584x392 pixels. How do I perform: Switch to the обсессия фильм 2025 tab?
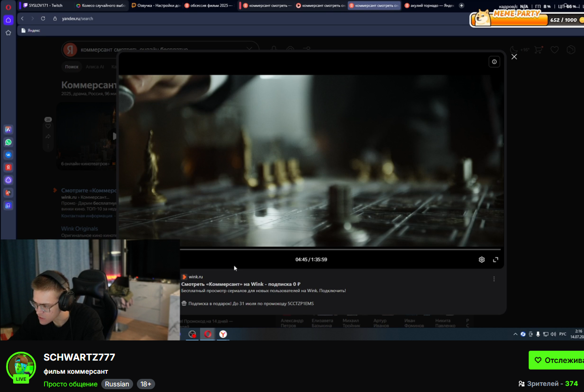tap(208, 6)
